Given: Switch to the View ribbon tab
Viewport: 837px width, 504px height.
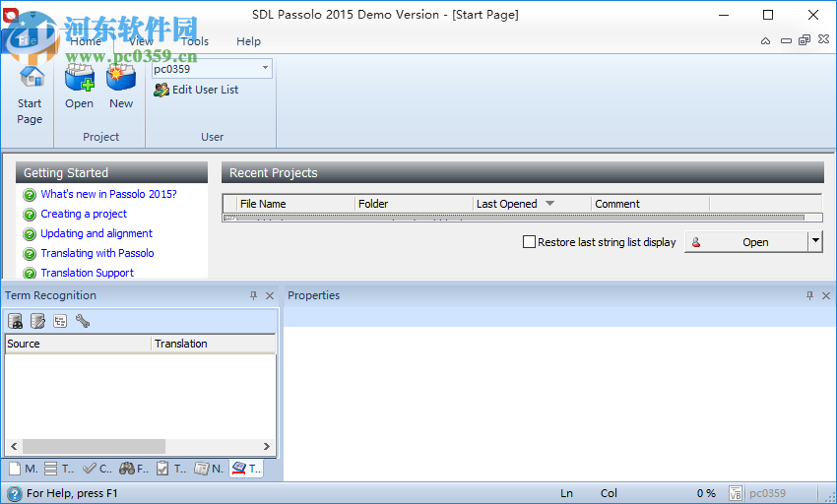Looking at the screenshot, I should 141,41.
